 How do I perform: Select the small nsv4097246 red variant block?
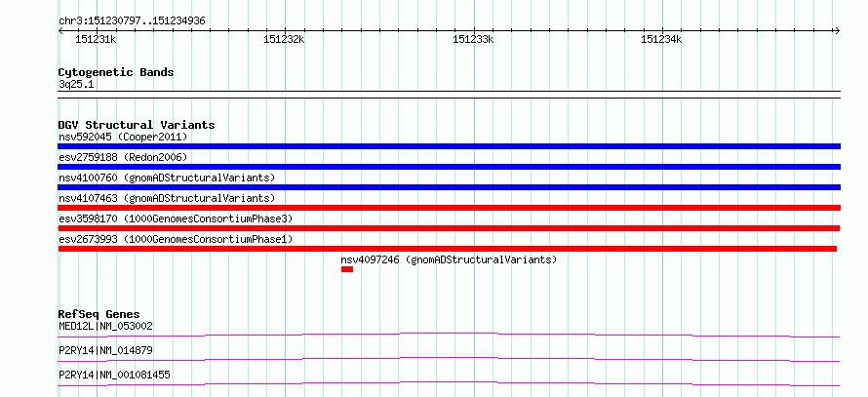pos(347,269)
